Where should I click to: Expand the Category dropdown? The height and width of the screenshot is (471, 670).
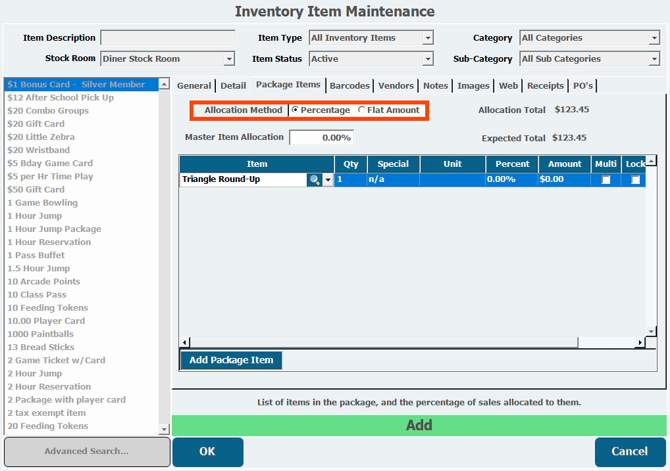point(653,38)
